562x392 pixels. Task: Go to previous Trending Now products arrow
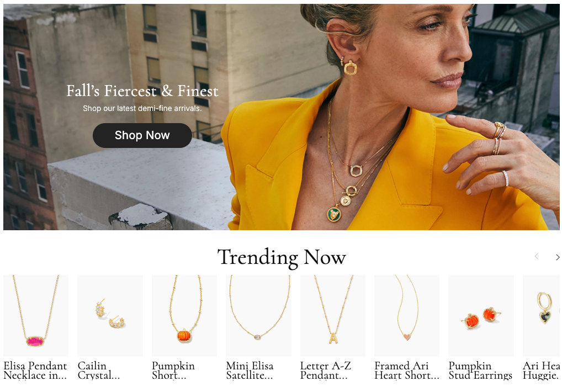point(537,257)
